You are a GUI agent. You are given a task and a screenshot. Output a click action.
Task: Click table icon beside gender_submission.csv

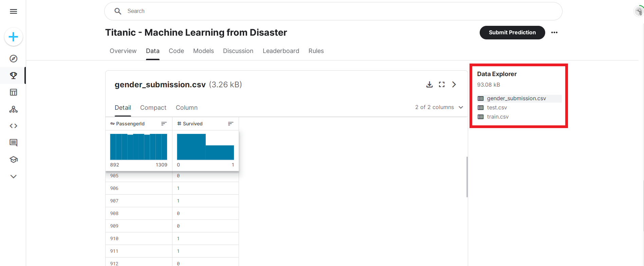pyautogui.click(x=481, y=99)
